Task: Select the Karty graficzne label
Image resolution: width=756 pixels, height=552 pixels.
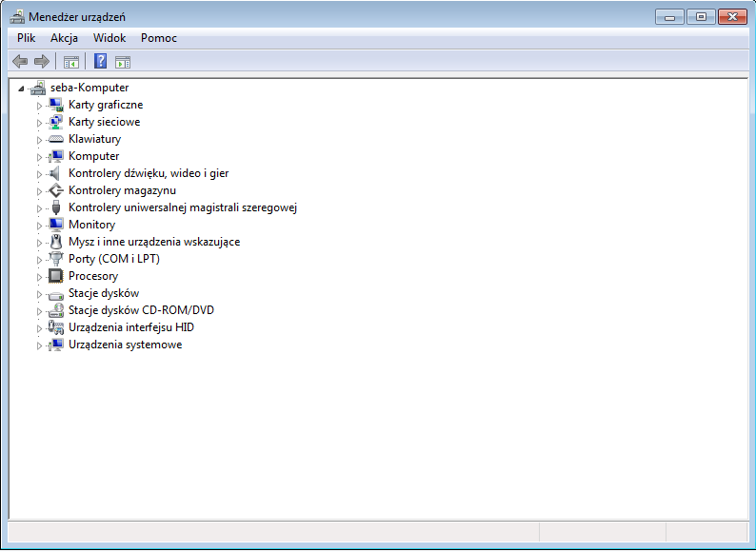Action: point(106,105)
